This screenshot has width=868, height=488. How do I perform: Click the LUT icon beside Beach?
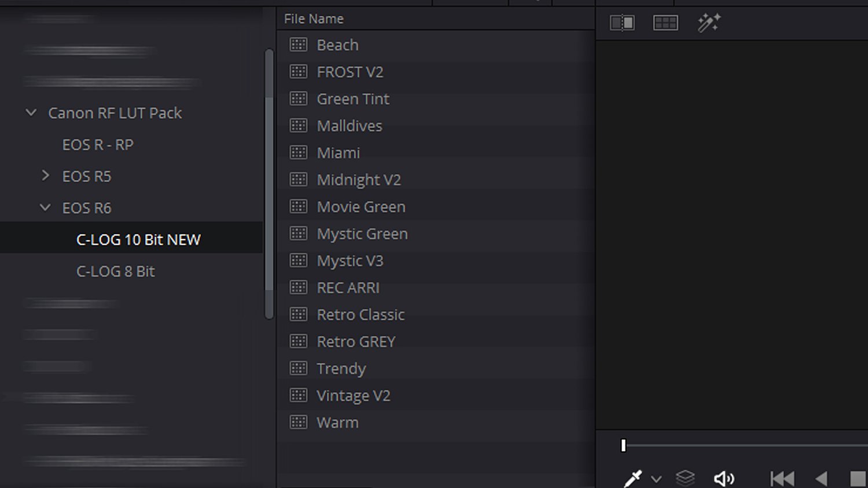(299, 45)
